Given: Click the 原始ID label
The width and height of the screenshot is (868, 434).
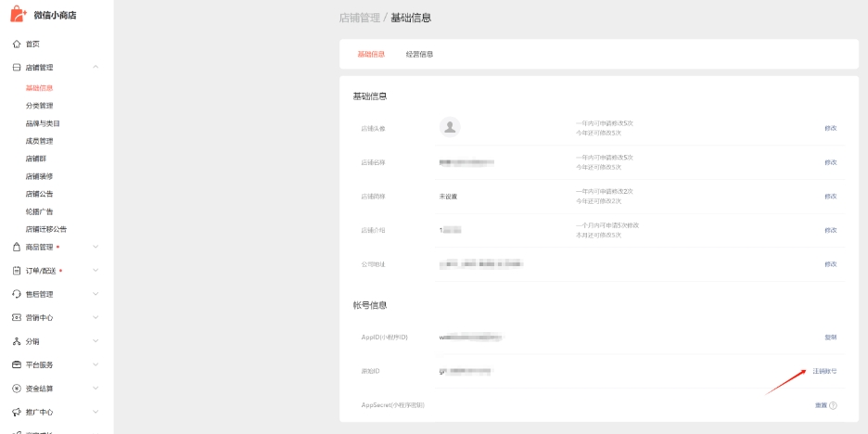Looking at the screenshot, I should click(370, 371).
